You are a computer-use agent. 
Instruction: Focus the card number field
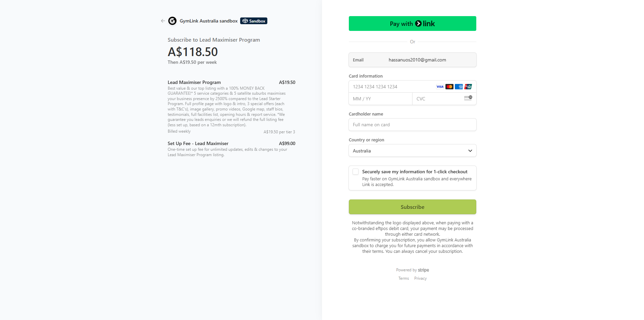pyautogui.click(x=391, y=87)
